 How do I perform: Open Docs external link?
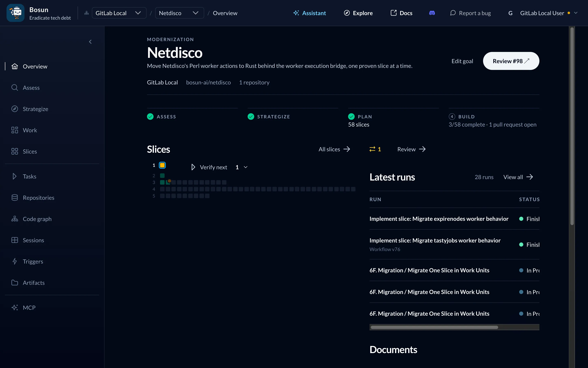coord(401,13)
